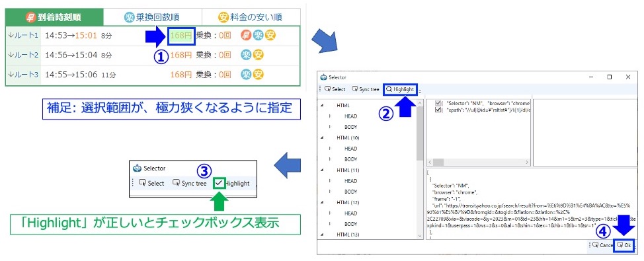This screenshot has height=261, width=644.
Task: Toggle the "xpath" selector checkbox
Action: 438,110
